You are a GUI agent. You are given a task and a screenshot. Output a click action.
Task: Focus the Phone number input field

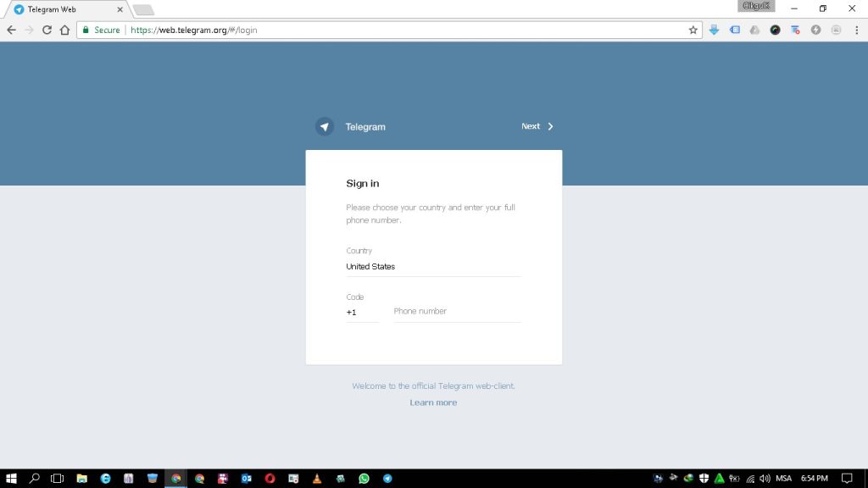click(457, 312)
